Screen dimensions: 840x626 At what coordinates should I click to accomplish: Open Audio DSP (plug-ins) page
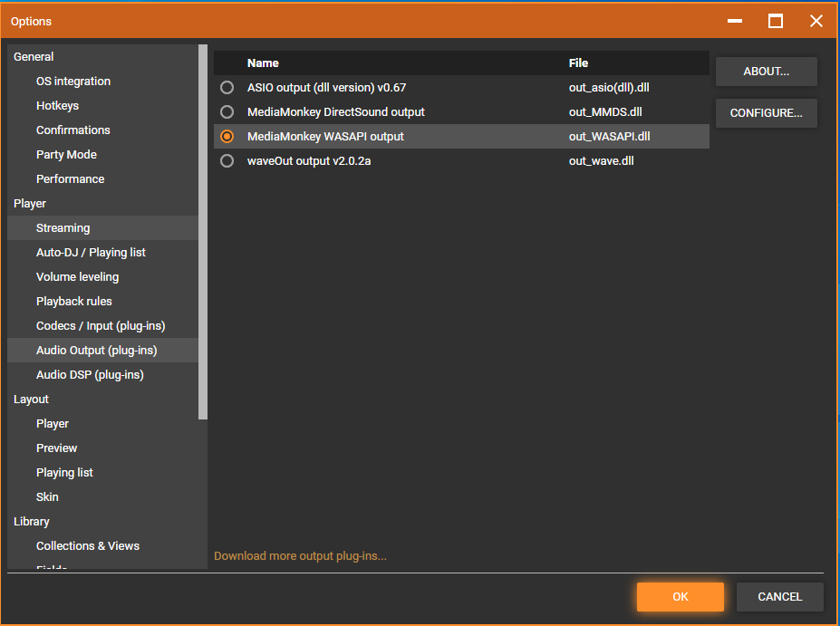pyautogui.click(x=103, y=375)
